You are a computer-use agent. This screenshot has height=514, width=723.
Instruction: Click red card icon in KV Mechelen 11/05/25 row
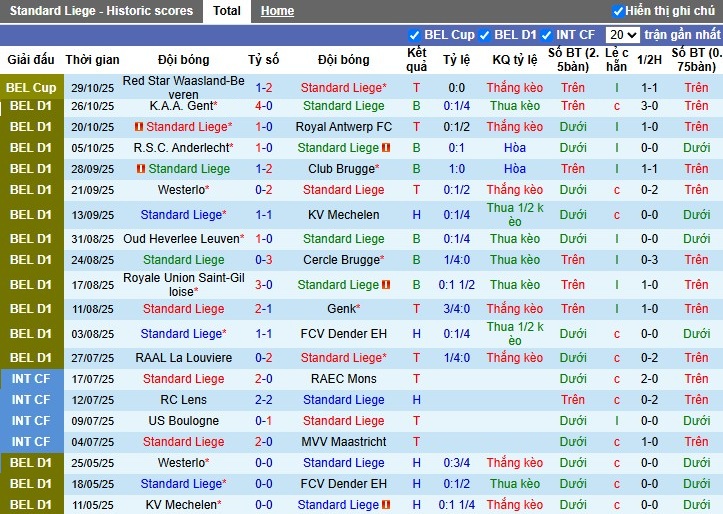click(x=386, y=505)
